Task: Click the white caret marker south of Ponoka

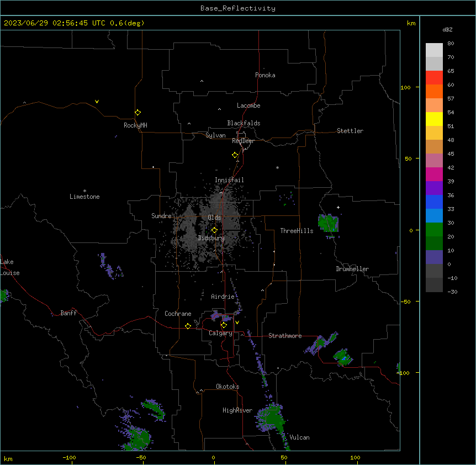Action: (202, 81)
